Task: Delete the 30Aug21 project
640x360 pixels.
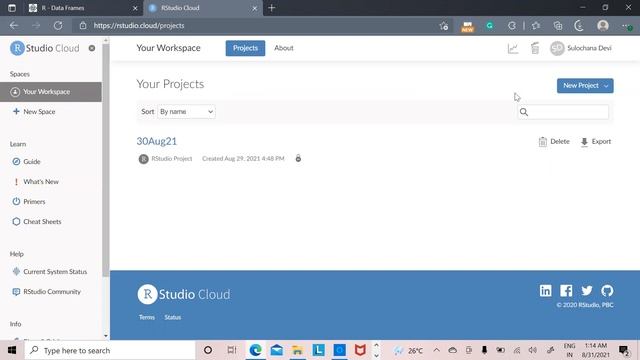Action: point(554,142)
